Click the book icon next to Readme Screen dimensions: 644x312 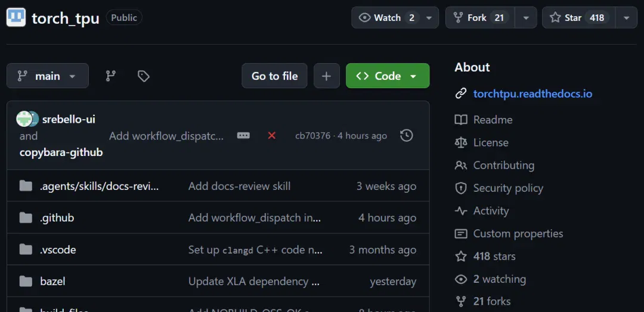click(461, 120)
